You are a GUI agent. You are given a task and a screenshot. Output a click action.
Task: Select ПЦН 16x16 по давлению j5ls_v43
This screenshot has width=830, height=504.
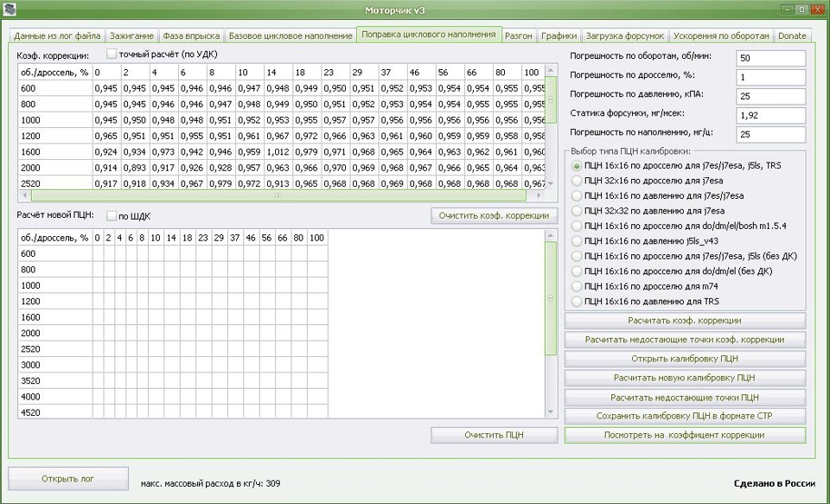[577, 241]
